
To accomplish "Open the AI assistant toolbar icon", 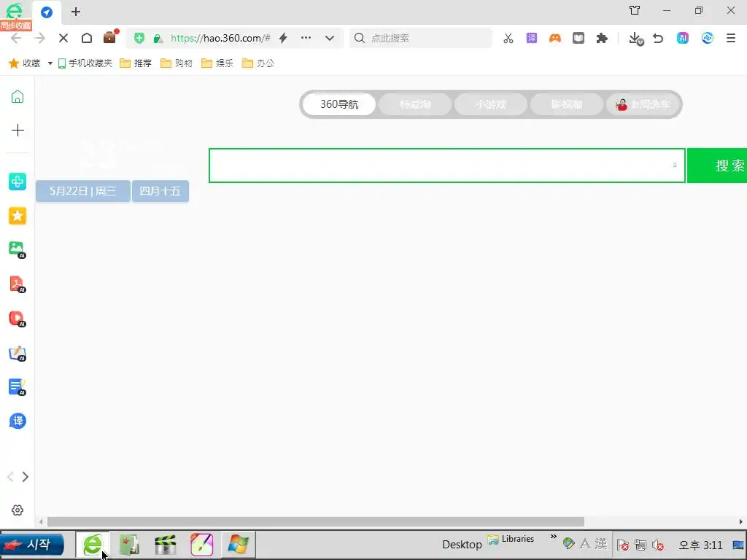I will pyautogui.click(x=683, y=38).
